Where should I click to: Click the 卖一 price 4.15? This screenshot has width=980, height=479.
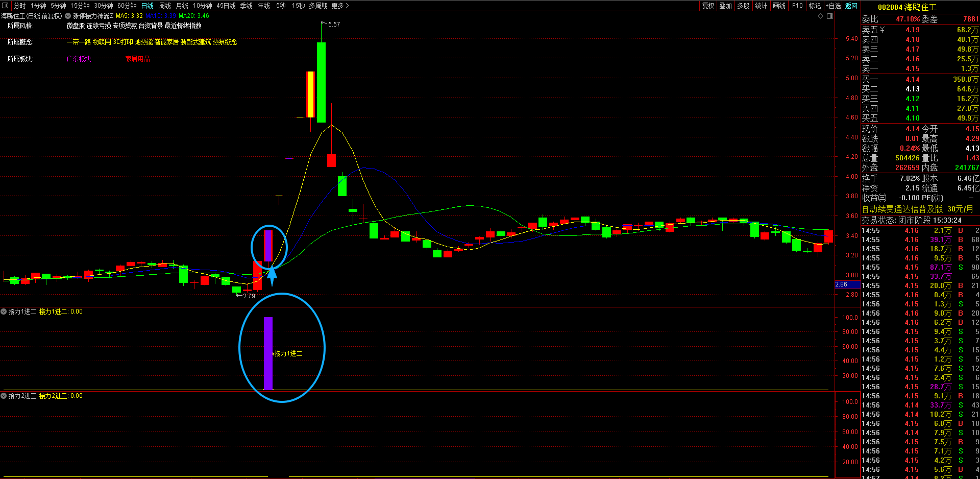913,68
